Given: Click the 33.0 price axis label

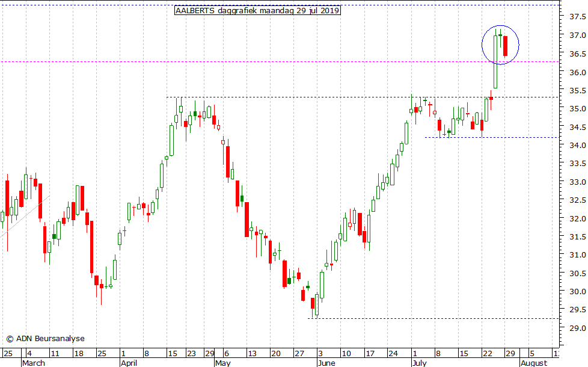Looking at the screenshot, I should (x=578, y=182).
